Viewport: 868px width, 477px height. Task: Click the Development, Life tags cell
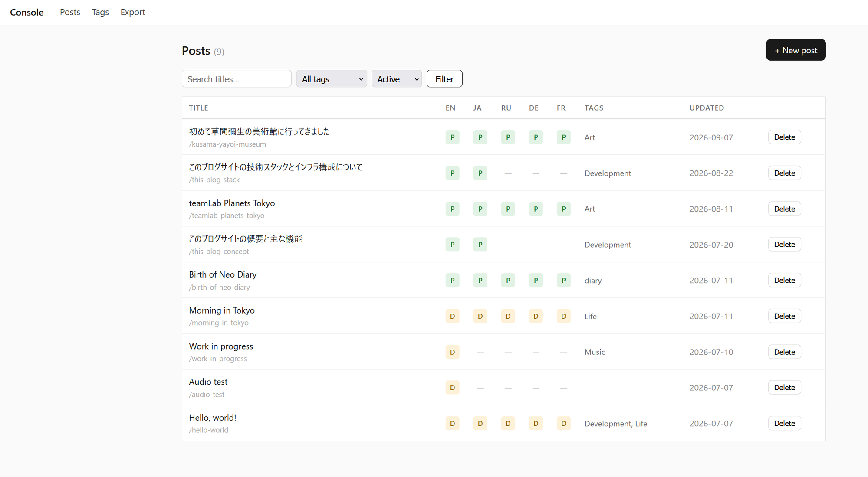click(616, 424)
